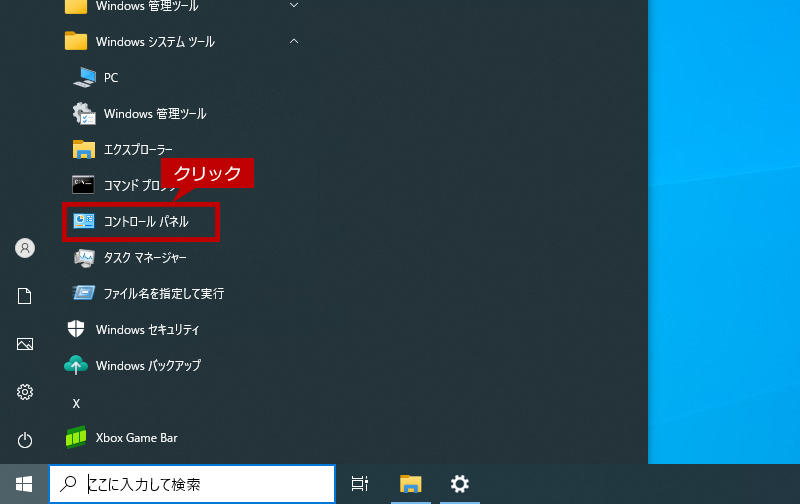Screen dimensions: 800x504
Task: Click the top Windows 管理ツール folder icon
Action: (x=76, y=7)
